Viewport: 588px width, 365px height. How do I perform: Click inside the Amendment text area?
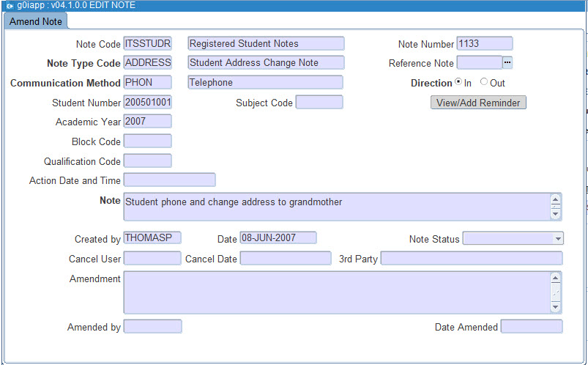(336, 292)
